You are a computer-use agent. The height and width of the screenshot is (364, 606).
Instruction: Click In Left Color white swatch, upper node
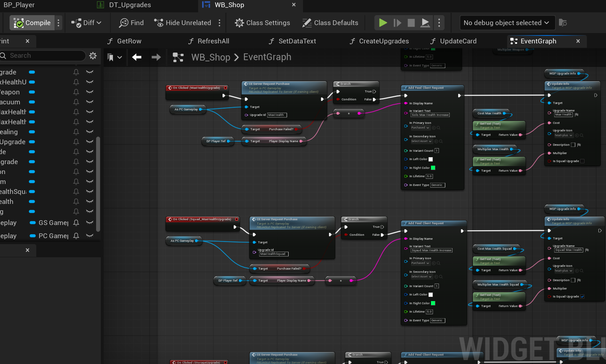click(431, 159)
